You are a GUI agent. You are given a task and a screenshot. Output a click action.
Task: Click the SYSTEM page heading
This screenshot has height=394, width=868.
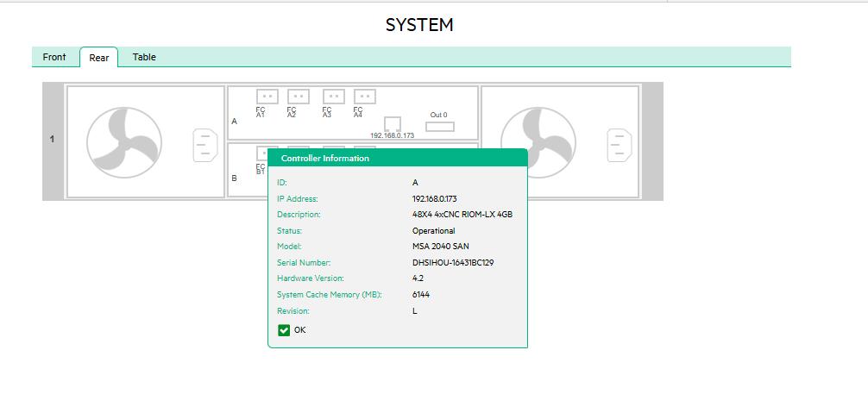pyautogui.click(x=419, y=25)
